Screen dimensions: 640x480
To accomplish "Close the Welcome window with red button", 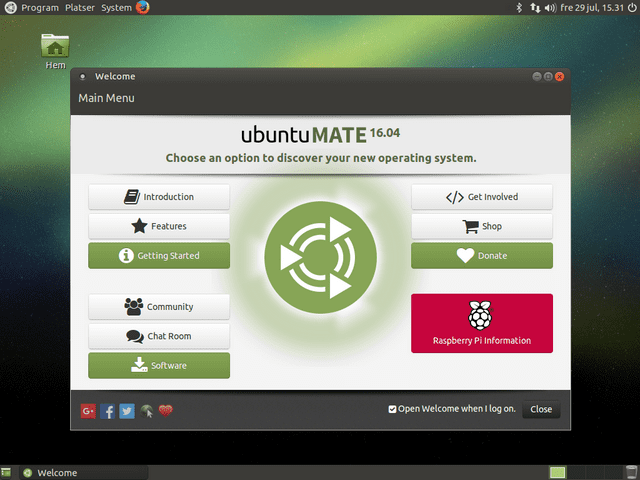I will pos(560,76).
